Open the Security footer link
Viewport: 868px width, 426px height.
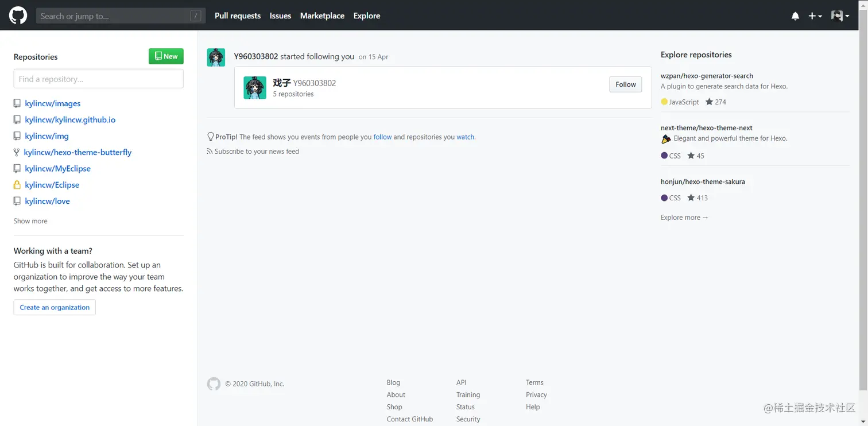click(468, 419)
